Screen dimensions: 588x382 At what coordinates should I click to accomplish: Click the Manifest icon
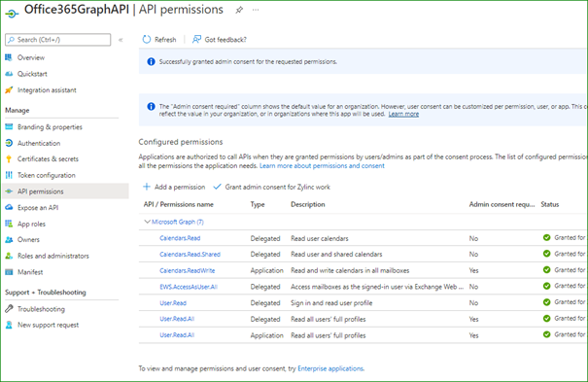click(9, 272)
